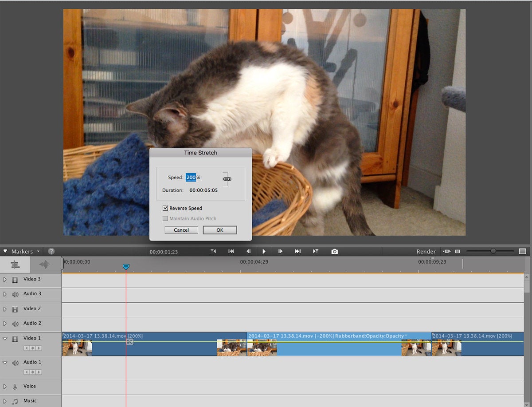The height and width of the screenshot is (407, 532).
Task: Go to next keyframe on Video 1
Action: 38,348
